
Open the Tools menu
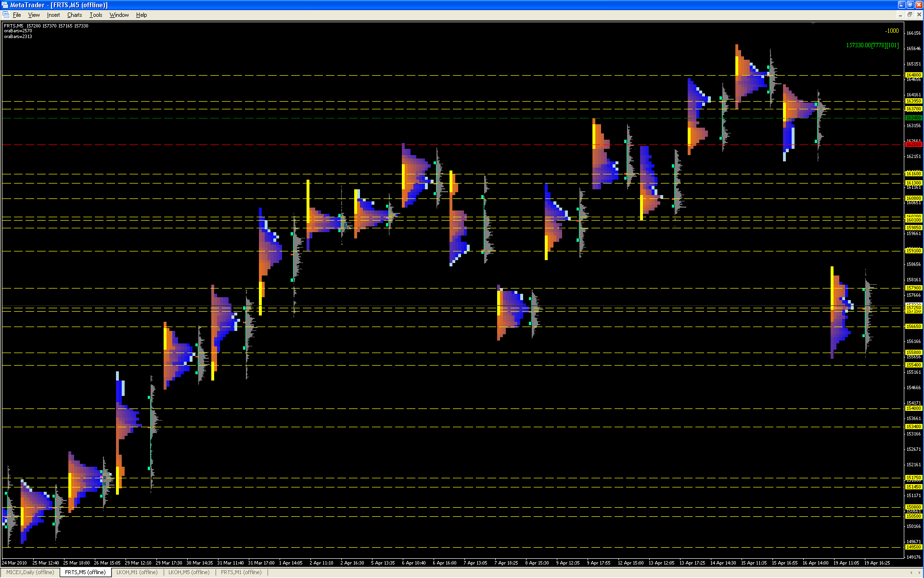click(96, 15)
